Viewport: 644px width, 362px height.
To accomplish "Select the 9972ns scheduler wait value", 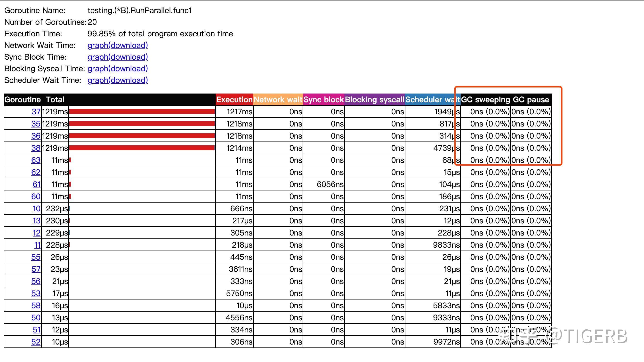I will click(x=446, y=342).
